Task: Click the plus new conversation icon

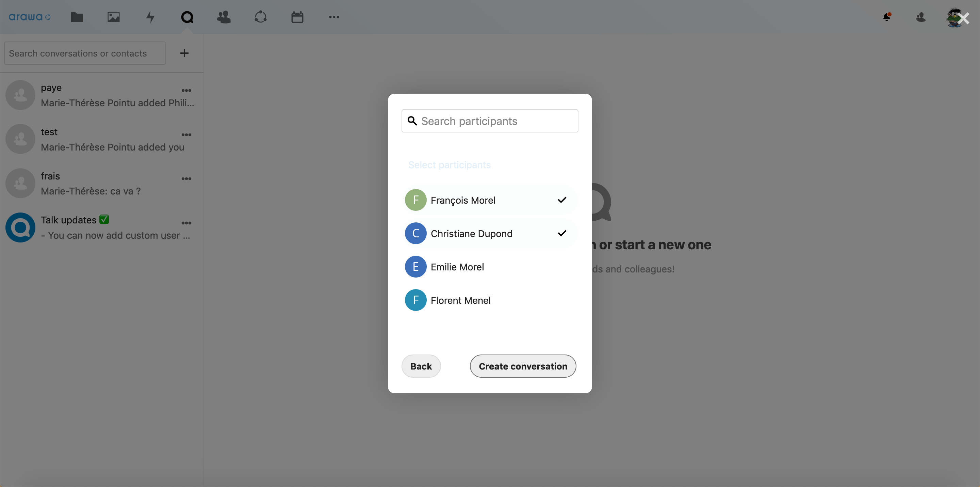Action: point(184,53)
